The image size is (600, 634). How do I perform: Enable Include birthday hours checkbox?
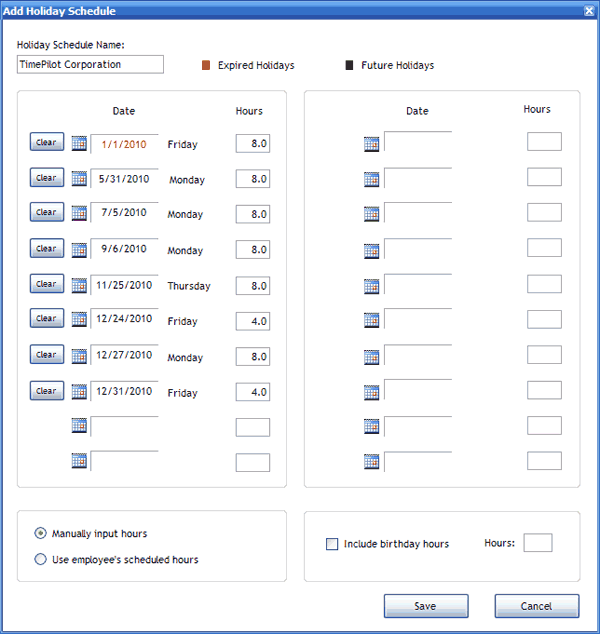pos(332,544)
